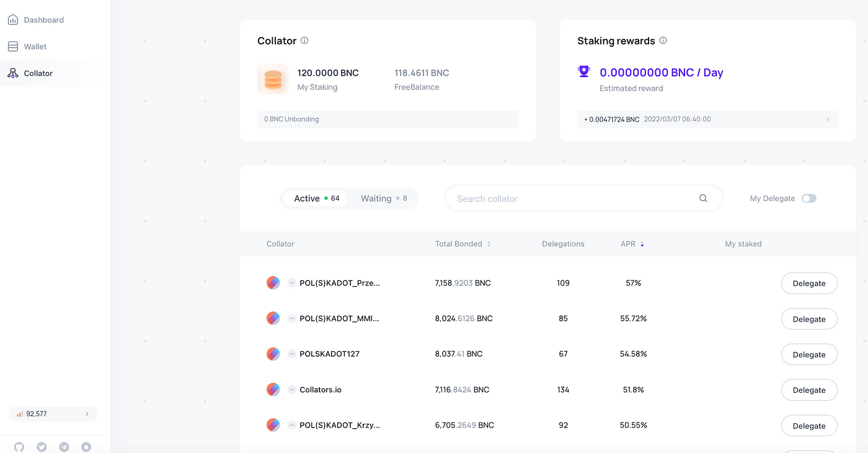Click the My staked column header
This screenshot has height=453, width=868.
click(x=743, y=244)
